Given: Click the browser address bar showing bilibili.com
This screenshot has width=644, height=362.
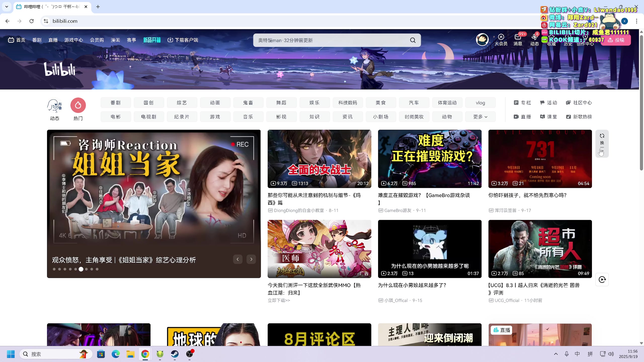Looking at the screenshot, I should 289,21.
